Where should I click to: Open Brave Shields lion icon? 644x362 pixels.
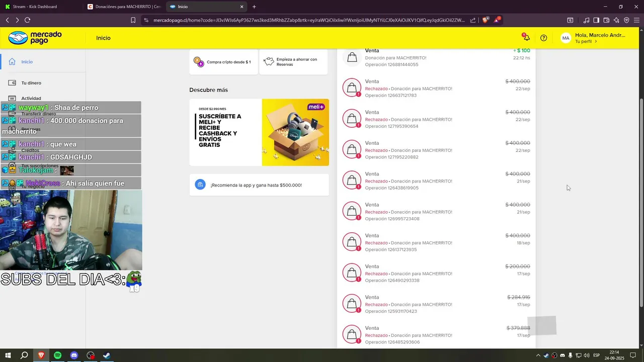tap(486, 20)
